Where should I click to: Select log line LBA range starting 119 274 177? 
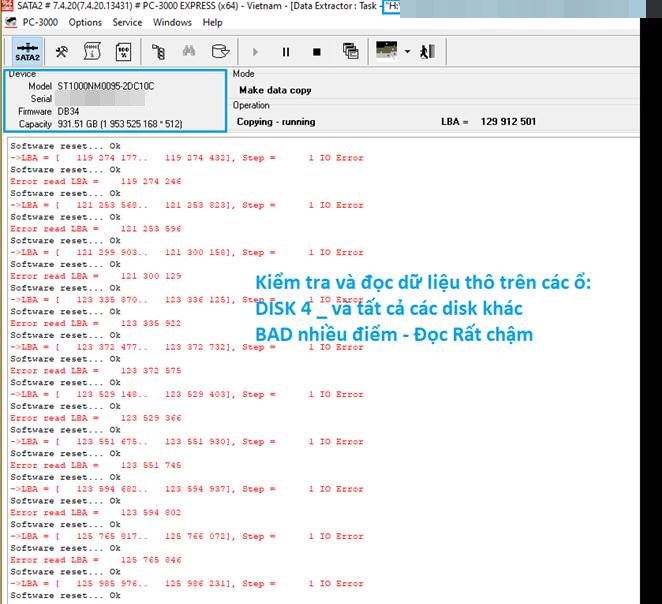187,158
